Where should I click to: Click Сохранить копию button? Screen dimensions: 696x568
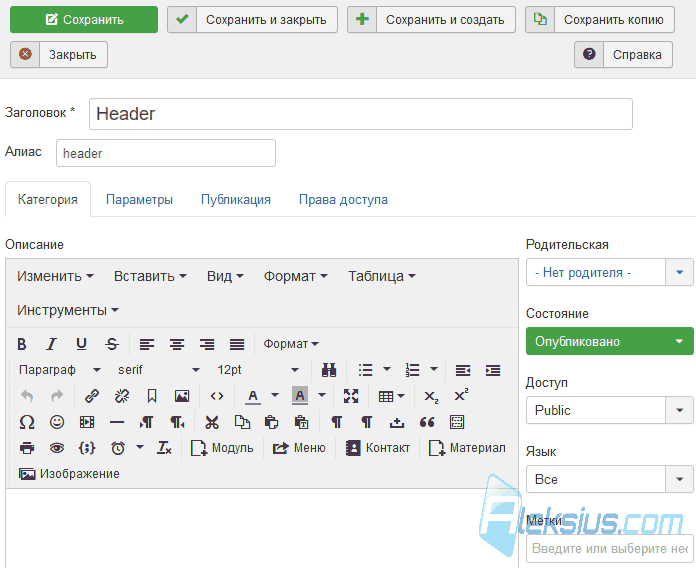[x=600, y=20]
